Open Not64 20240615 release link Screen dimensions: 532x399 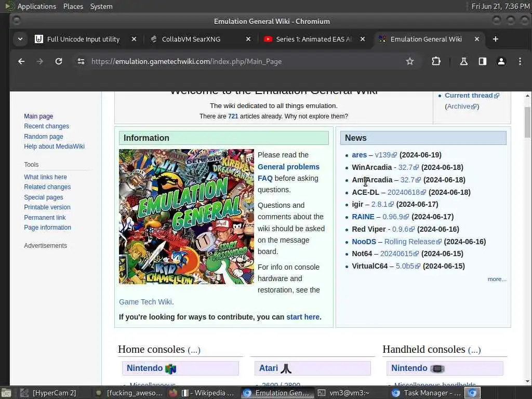(x=400, y=254)
